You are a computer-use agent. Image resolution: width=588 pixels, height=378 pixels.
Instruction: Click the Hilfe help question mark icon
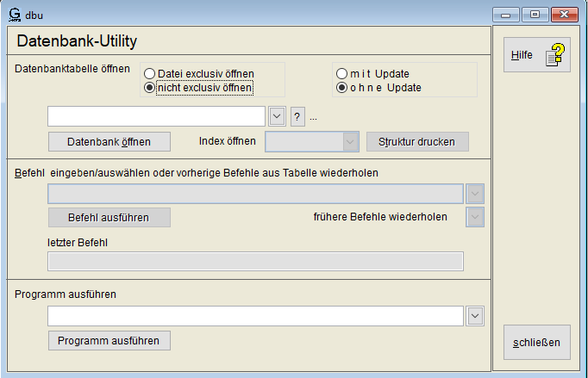point(554,56)
